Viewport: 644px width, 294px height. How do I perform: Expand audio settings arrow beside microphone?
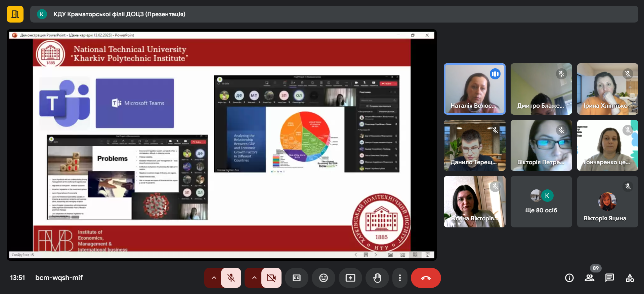214,278
